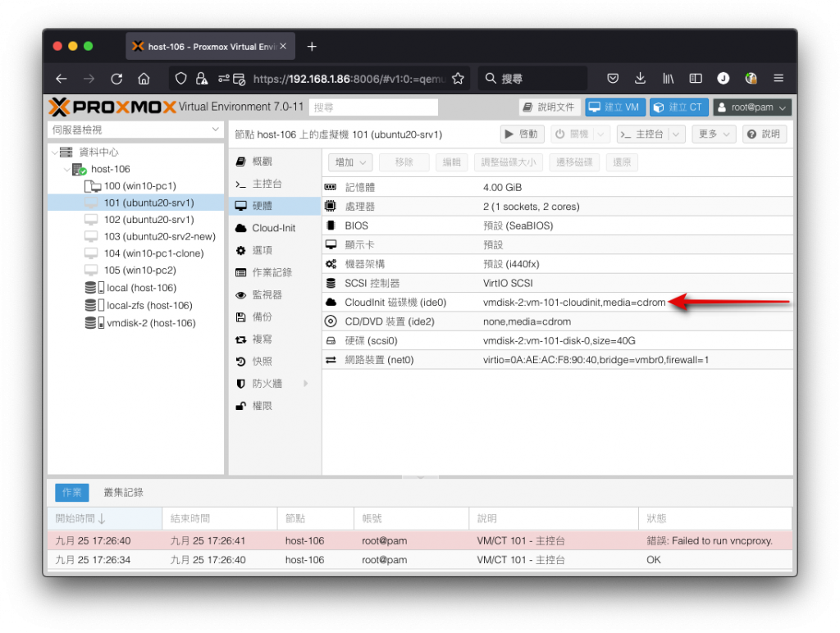This screenshot has width=840, height=633.
Task: Select the 記憶體 memory row
Action: pos(558,188)
